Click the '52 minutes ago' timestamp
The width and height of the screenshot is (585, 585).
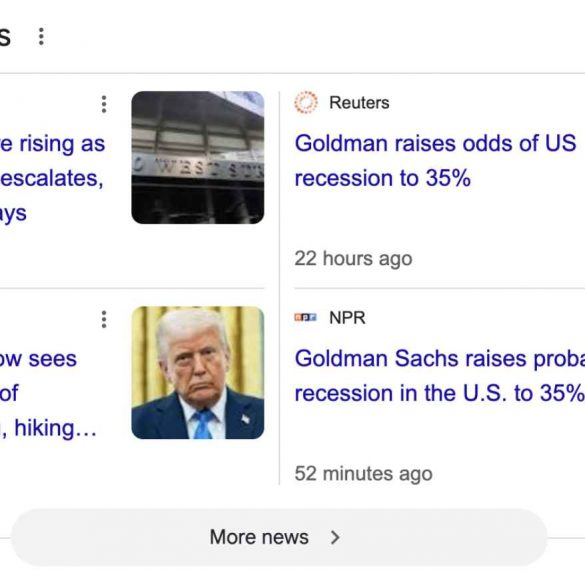pos(363,474)
